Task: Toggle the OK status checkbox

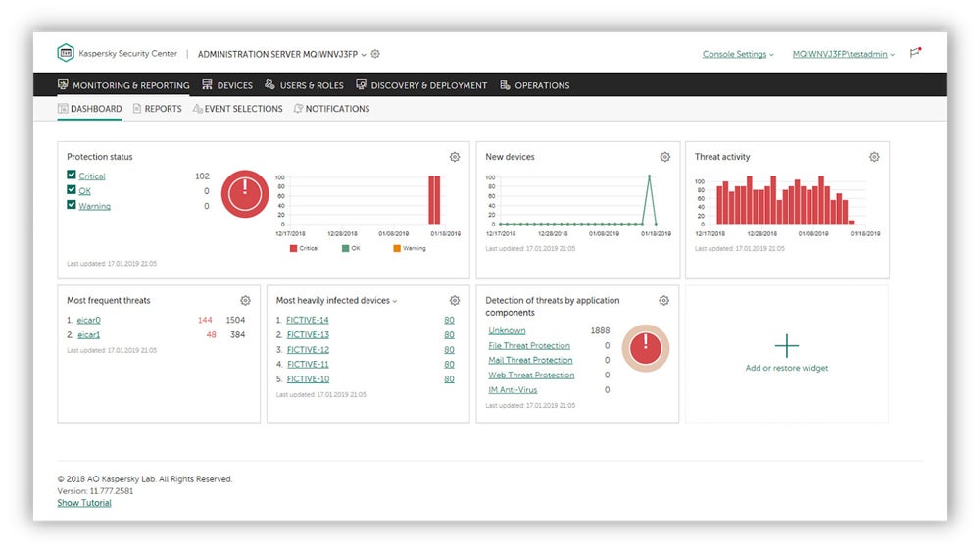Action: click(x=72, y=190)
